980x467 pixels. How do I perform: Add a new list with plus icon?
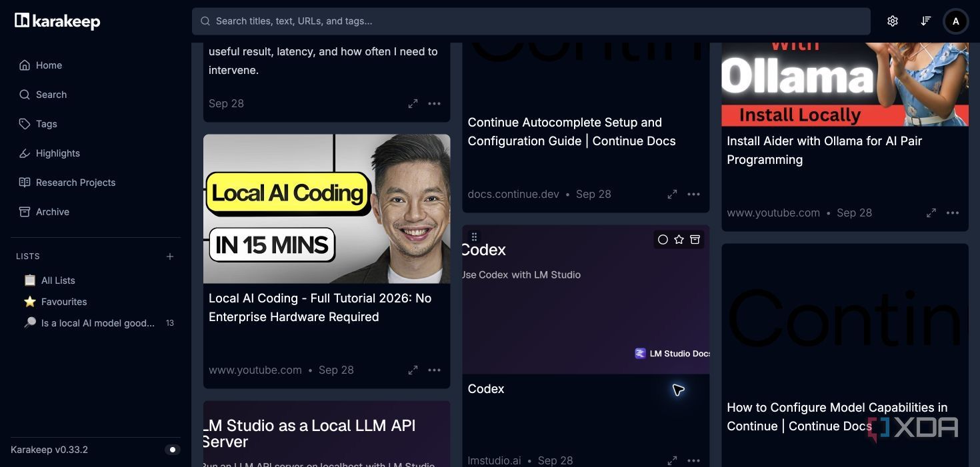170,256
